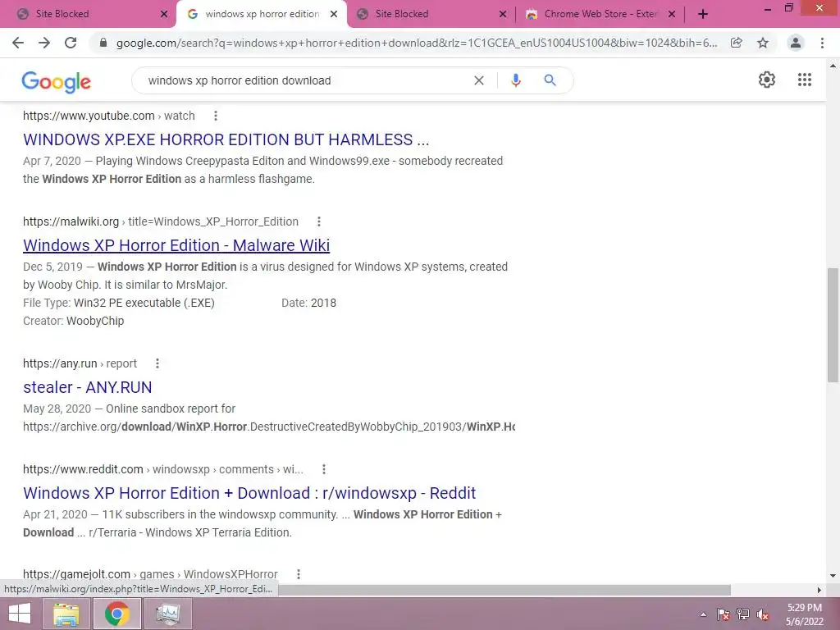Clear the Google search box text
Screen dimensions: 840x630
479,80
